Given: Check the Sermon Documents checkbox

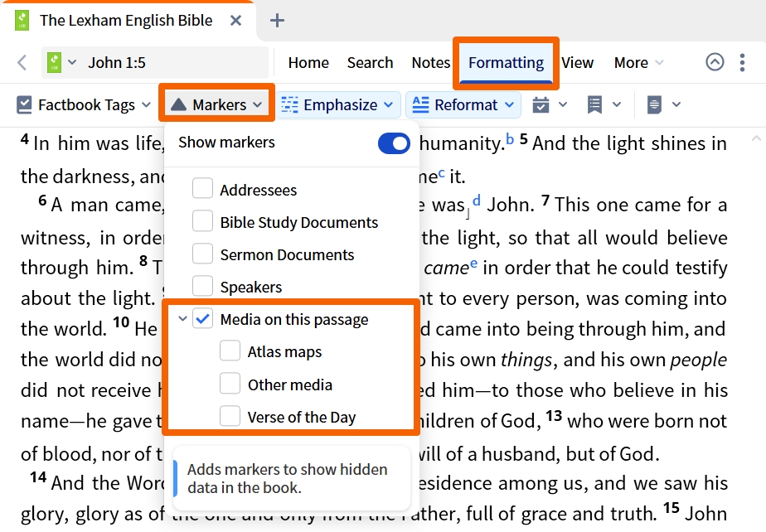Looking at the screenshot, I should point(202,254).
